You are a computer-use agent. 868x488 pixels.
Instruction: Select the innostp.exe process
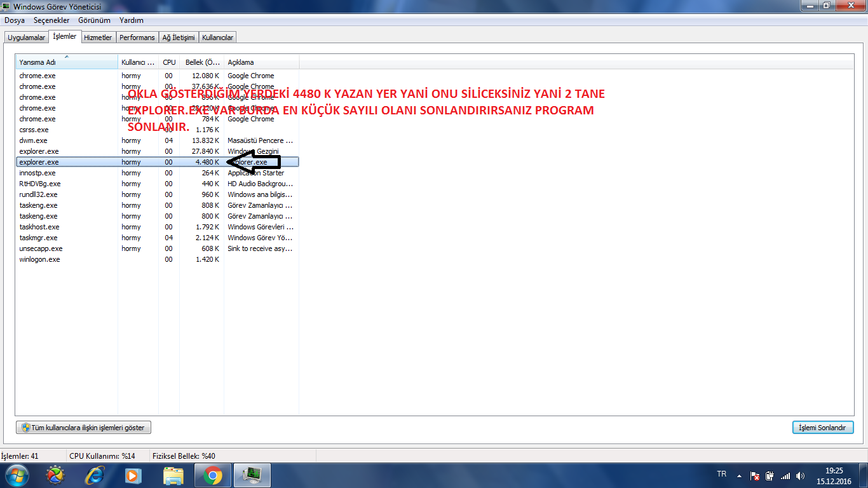pyautogui.click(x=157, y=173)
